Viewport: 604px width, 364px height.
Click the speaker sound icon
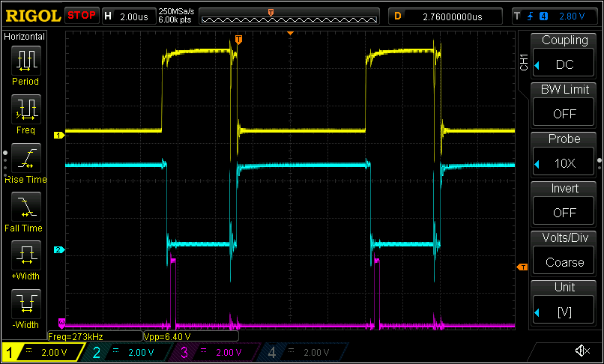pos(582,351)
